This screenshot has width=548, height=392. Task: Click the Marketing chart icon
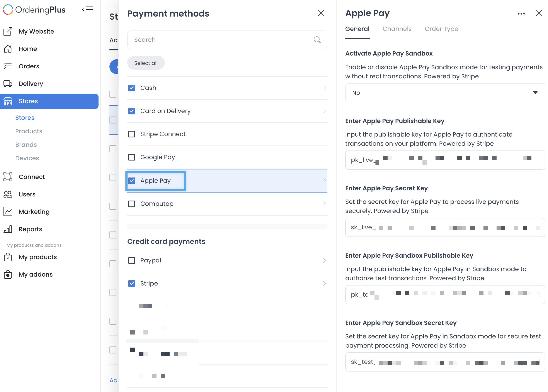[x=8, y=212]
